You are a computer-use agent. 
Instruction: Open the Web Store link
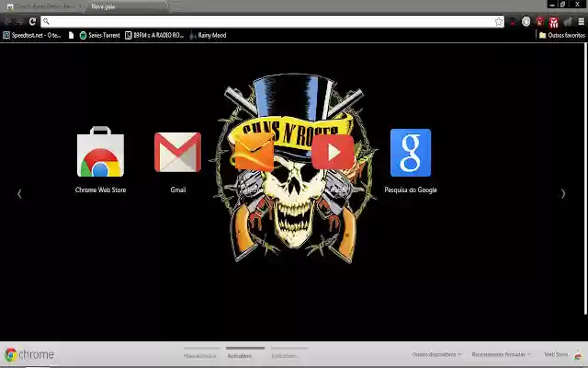click(x=563, y=354)
